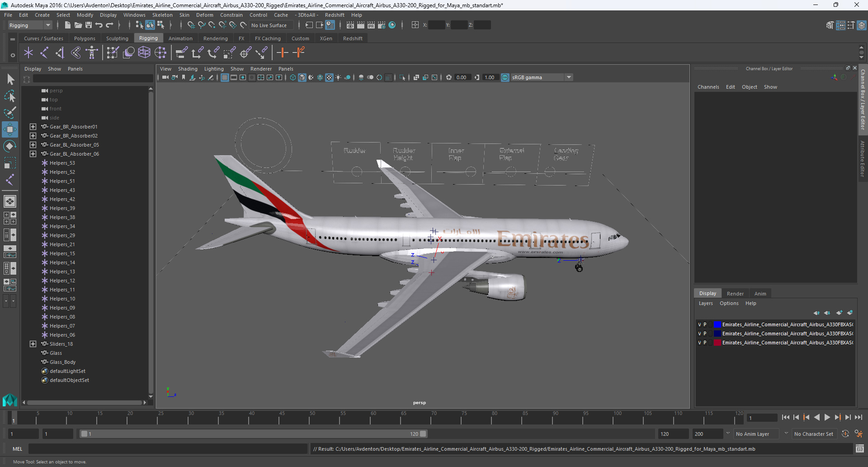Click create new layer icon
This screenshot has height=467, width=868.
pos(840,313)
